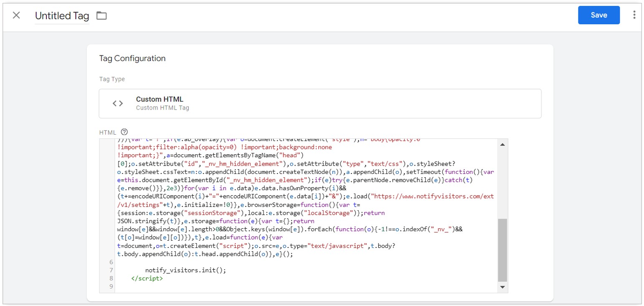This screenshot has height=306, width=644.
Task: Open the three-dot more actions menu
Action: pyautogui.click(x=634, y=15)
